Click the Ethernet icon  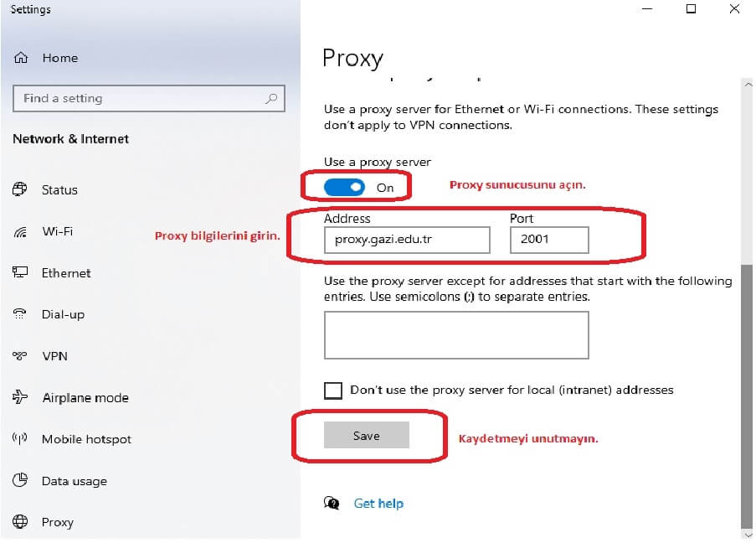point(22,273)
